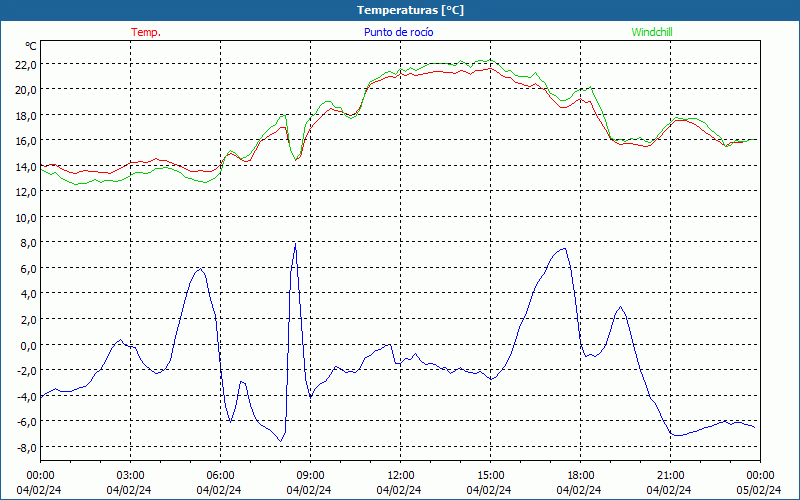Click the '20,0' y-axis value
The width and height of the screenshot is (800, 500).
[x=26, y=90]
